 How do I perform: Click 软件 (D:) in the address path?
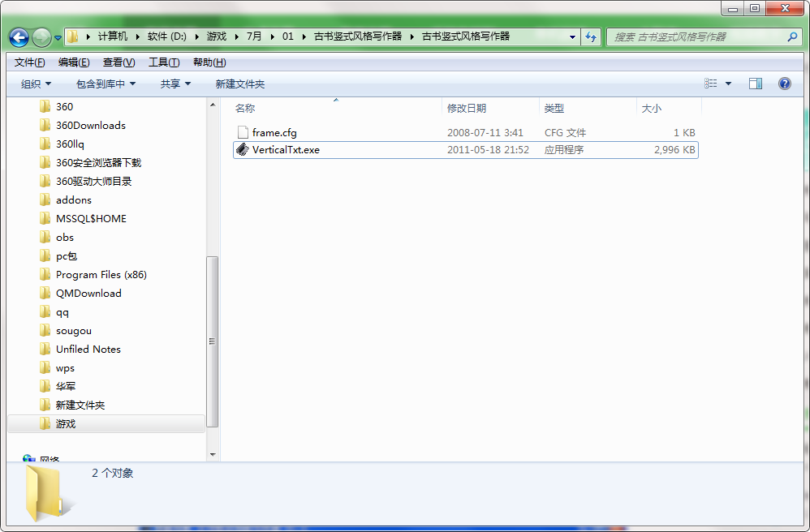[167, 36]
